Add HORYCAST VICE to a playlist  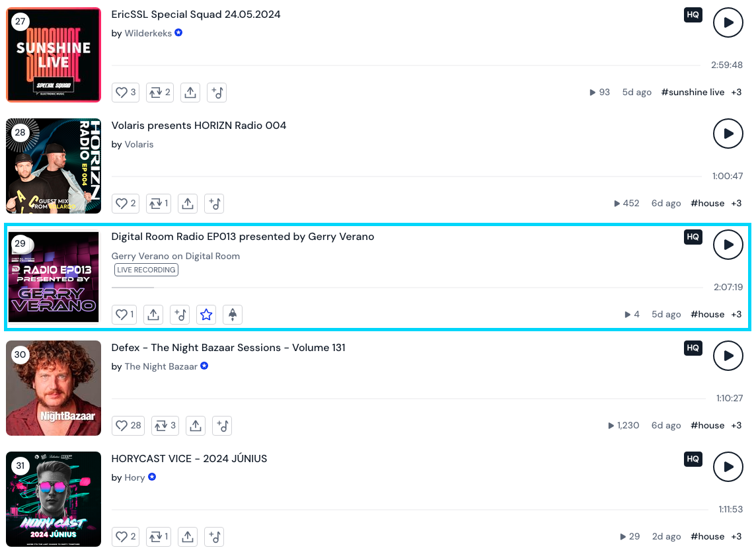215,537
